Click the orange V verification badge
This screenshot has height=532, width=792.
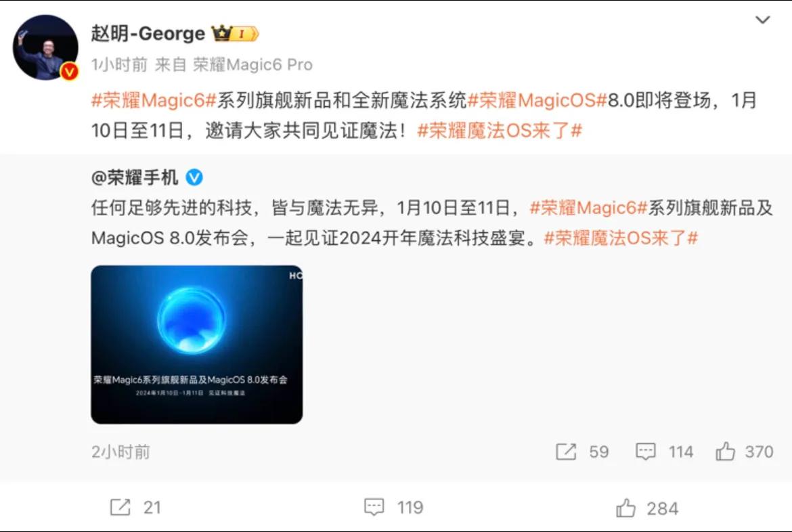tap(70, 71)
